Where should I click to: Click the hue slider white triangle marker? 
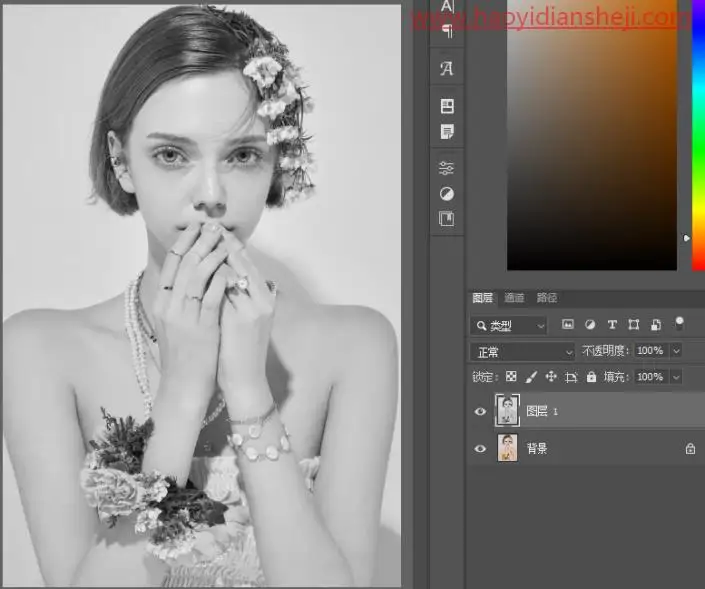tap(687, 238)
